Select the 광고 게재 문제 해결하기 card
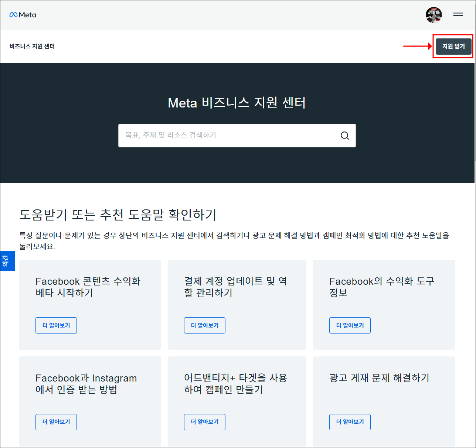 point(384,401)
